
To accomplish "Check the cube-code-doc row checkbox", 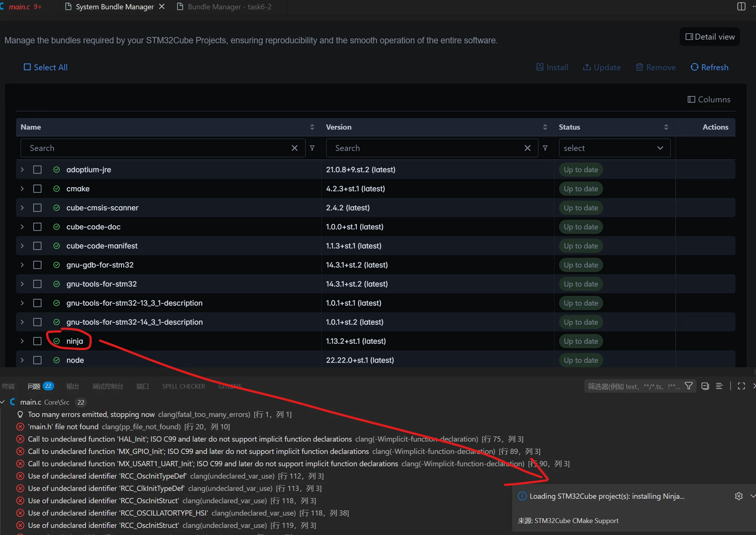I will point(37,227).
